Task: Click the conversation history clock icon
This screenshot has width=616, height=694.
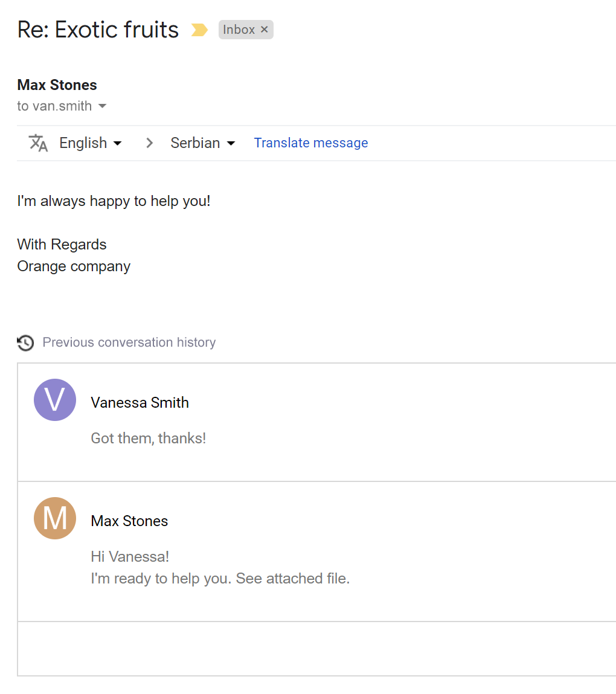Action: 25,342
